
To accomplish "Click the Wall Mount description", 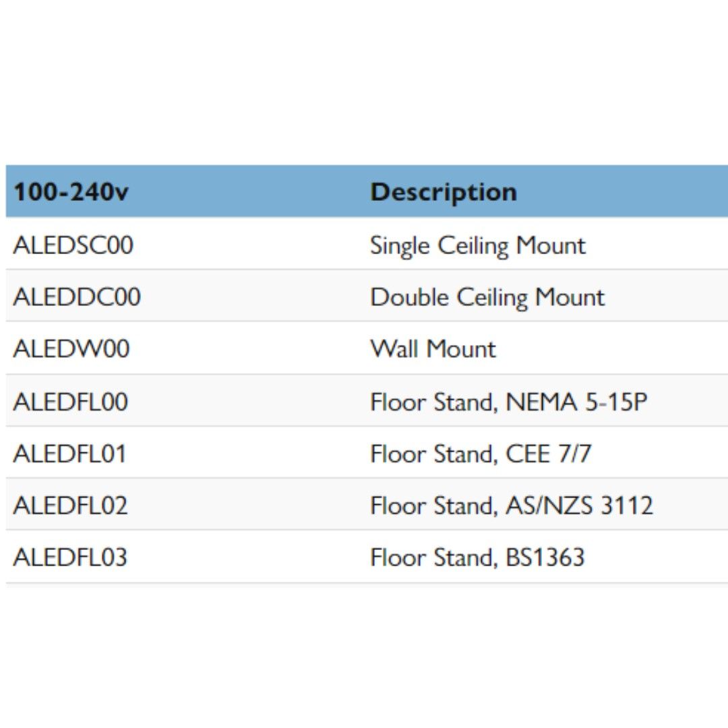I will (x=433, y=349).
